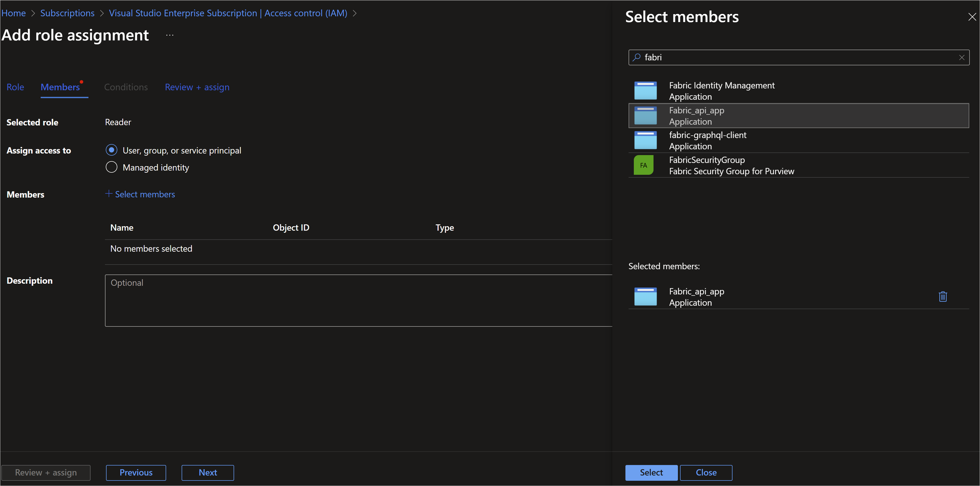Viewport: 980px width, 486px height.
Task: Click Fabric_api_app under Selected members
Action: 799,297
